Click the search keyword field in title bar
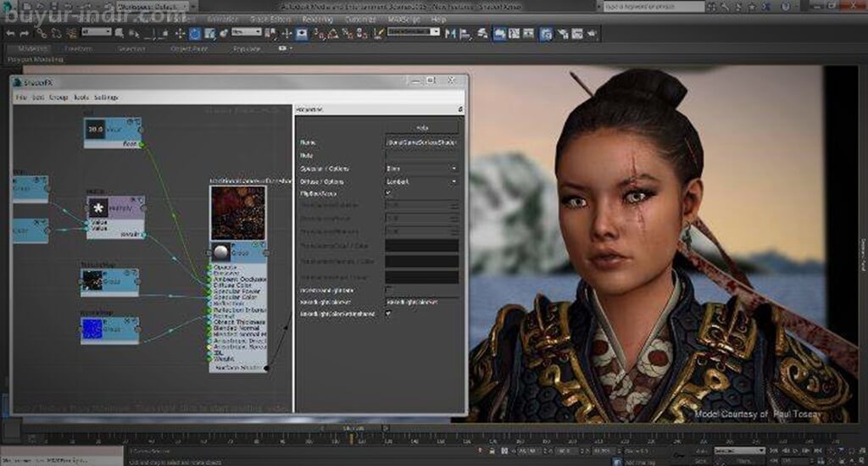Viewport: 868px width, 466px height. click(654, 7)
